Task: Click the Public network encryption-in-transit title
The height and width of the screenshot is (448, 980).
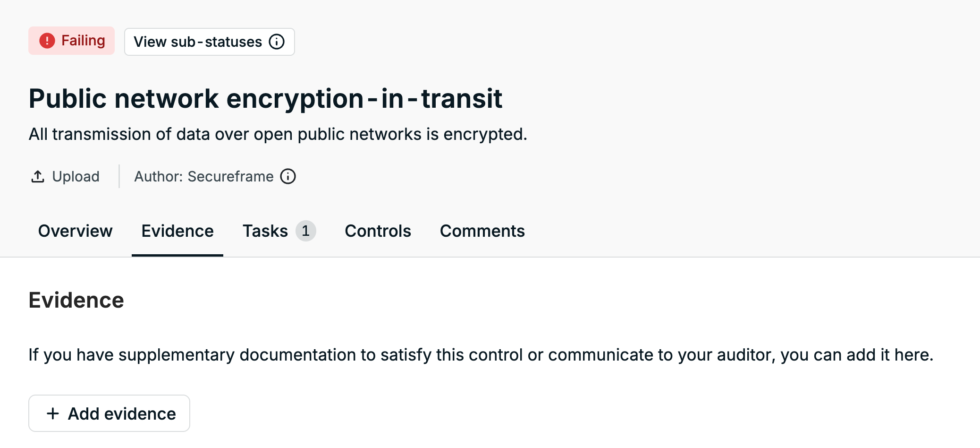Action: click(x=265, y=99)
